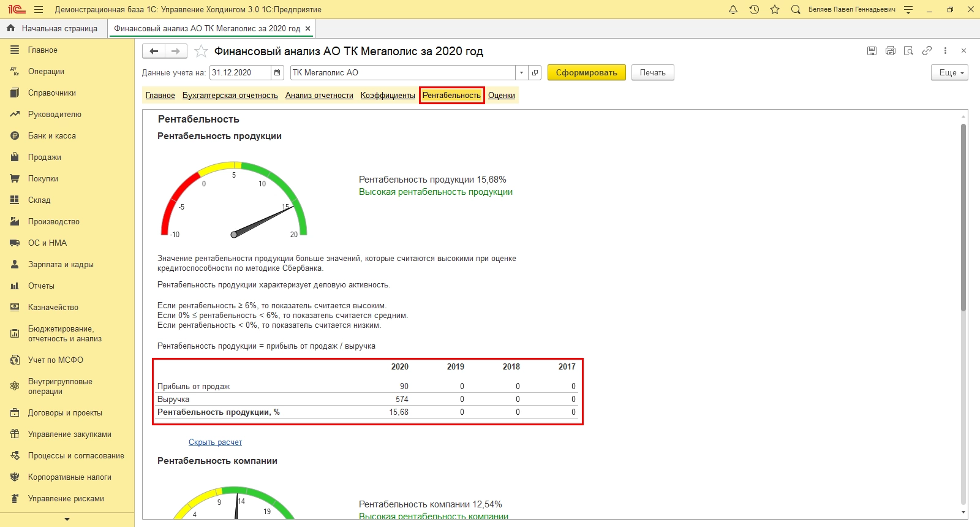980x527 pixels.
Task: Open the ТК Мегаполис АО organization card
Action: coord(535,72)
